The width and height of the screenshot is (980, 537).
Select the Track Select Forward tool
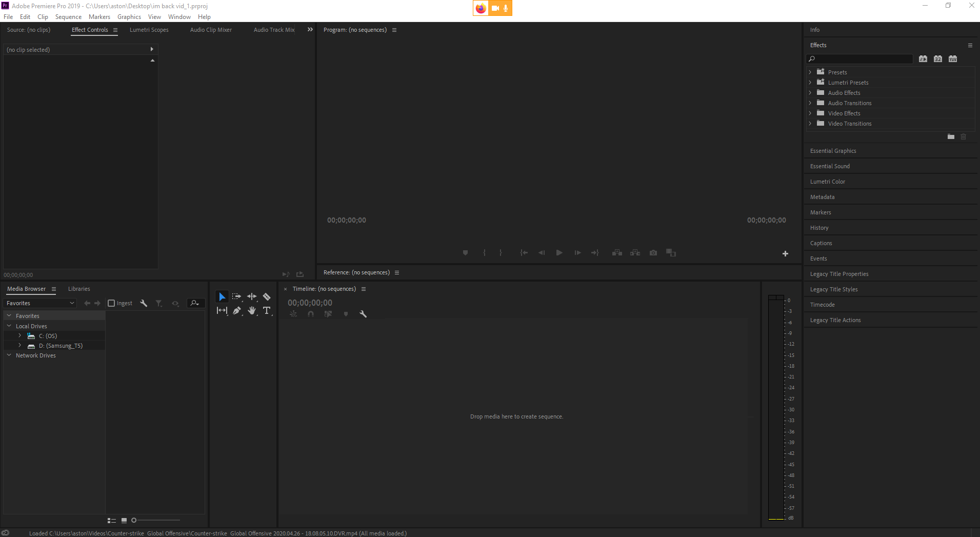[236, 296]
